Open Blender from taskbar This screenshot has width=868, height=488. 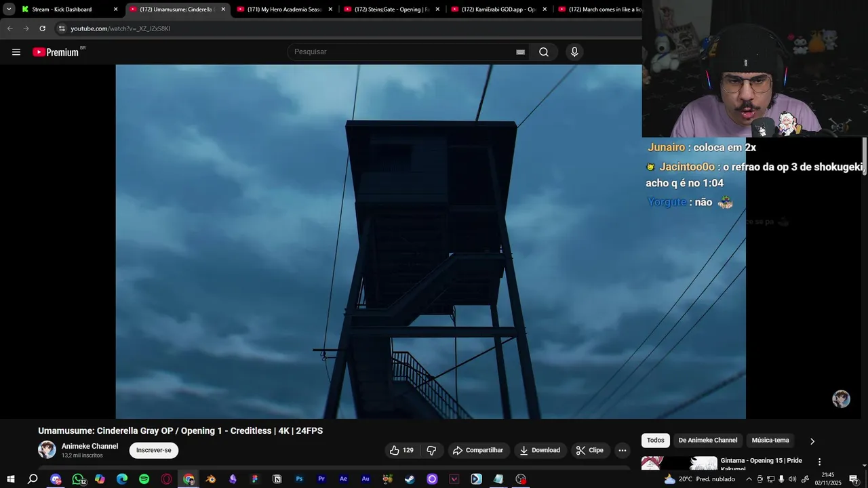tap(210, 479)
